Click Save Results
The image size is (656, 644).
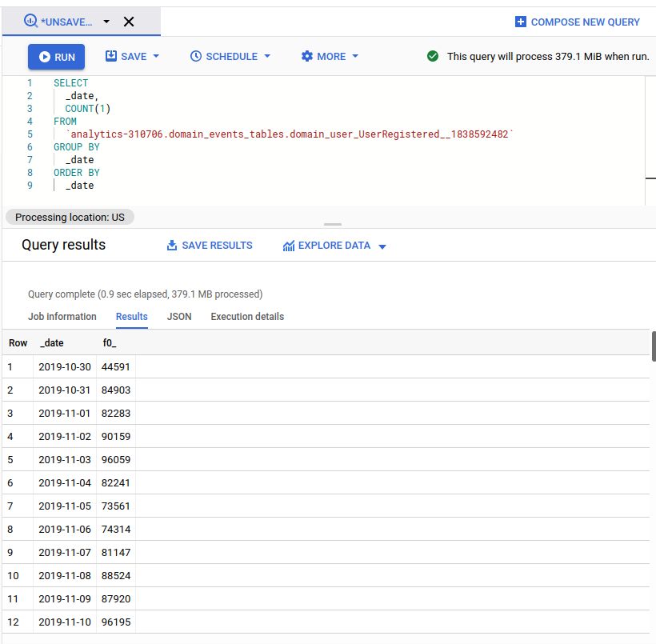tap(210, 246)
